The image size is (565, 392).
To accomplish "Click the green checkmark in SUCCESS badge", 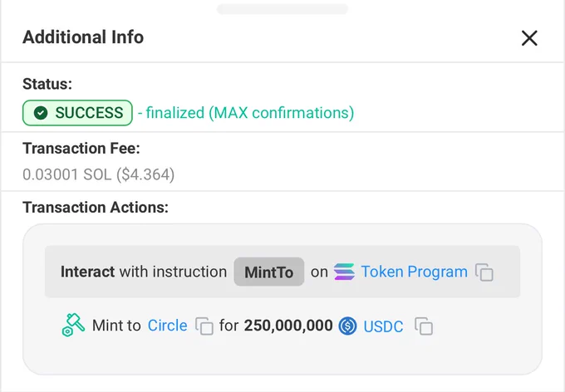I will click(41, 113).
